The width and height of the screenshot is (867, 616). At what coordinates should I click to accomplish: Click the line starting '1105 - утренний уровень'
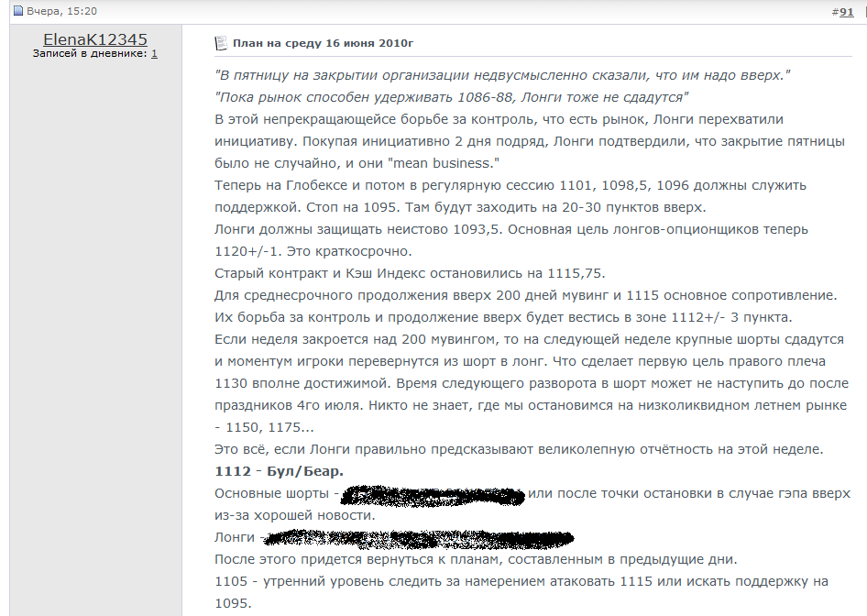[521, 582]
